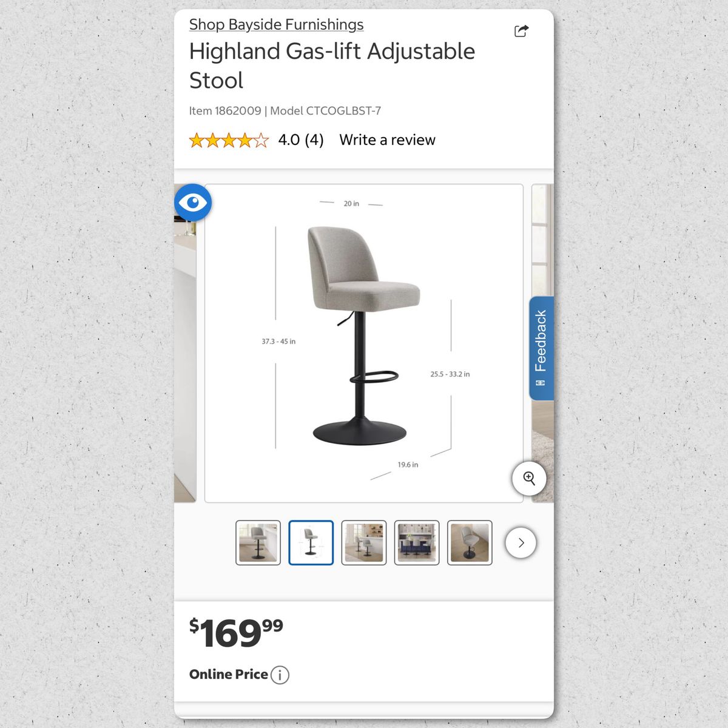Open the blue Feedback side tab
The image size is (728, 728).
[x=541, y=348]
